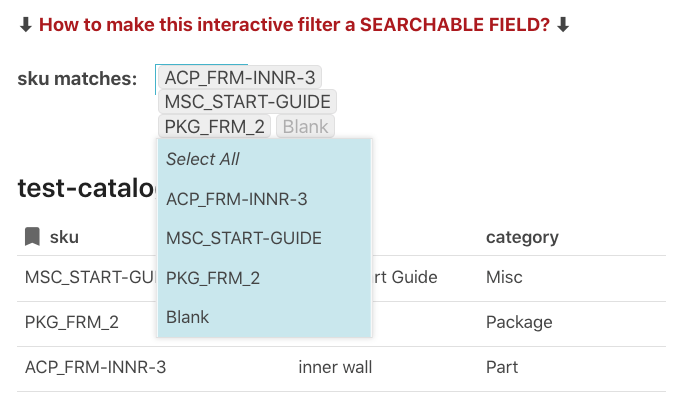Click the sku column header
697x407 pixels.
(64, 237)
